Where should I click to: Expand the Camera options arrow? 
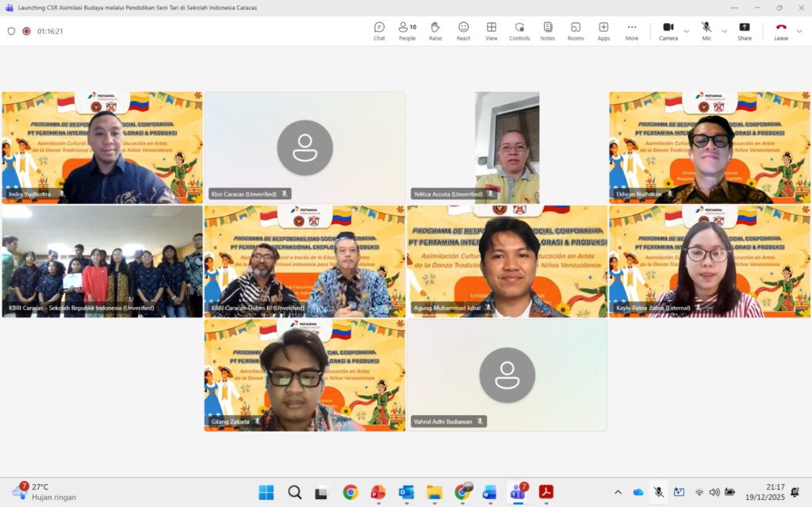point(686,31)
